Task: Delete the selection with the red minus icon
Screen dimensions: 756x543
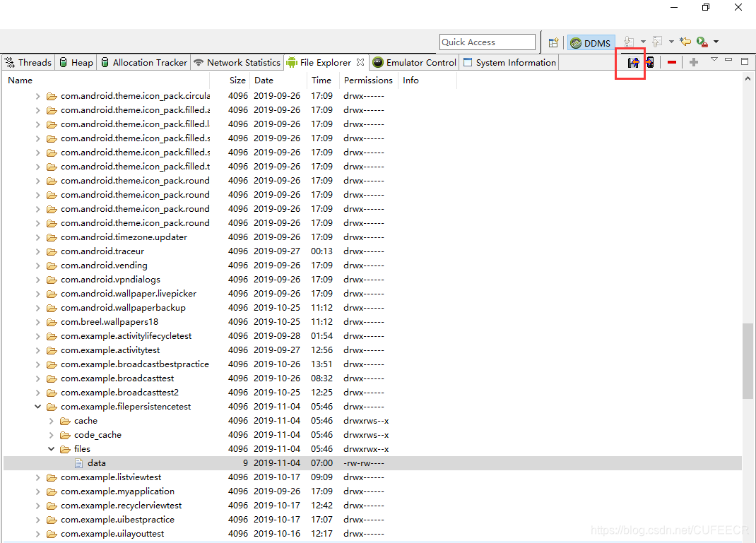Action: (x=672, y=63)
